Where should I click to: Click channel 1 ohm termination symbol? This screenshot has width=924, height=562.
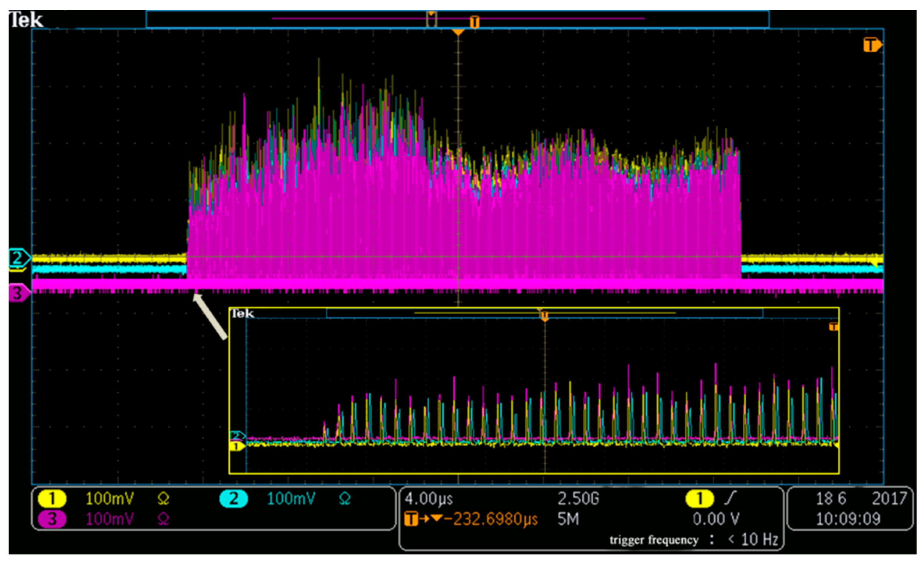(x=163, y=499)
